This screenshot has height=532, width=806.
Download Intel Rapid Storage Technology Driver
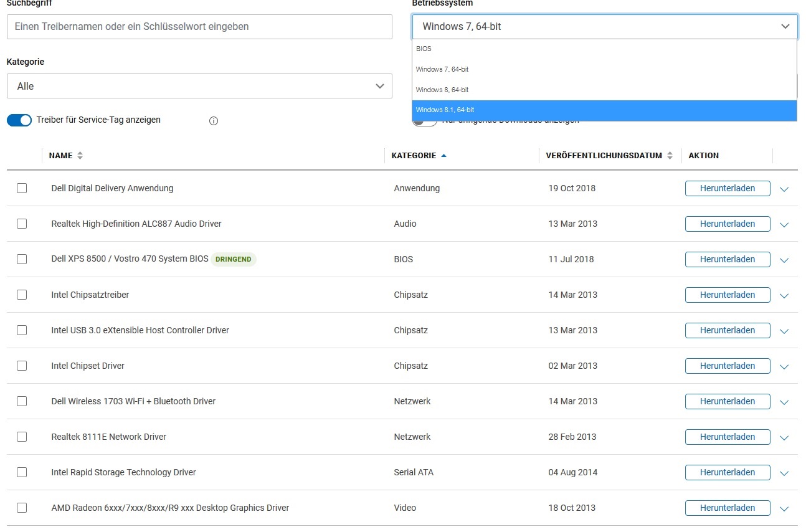tap(728, 472)
